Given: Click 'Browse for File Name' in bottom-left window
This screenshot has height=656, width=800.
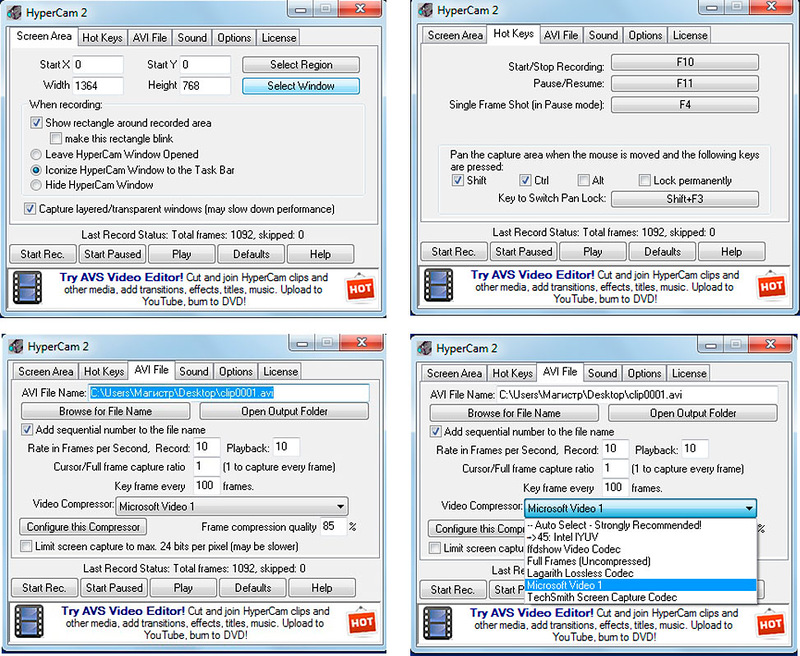Looking at the screenshot, I should [x=105, y=411].
